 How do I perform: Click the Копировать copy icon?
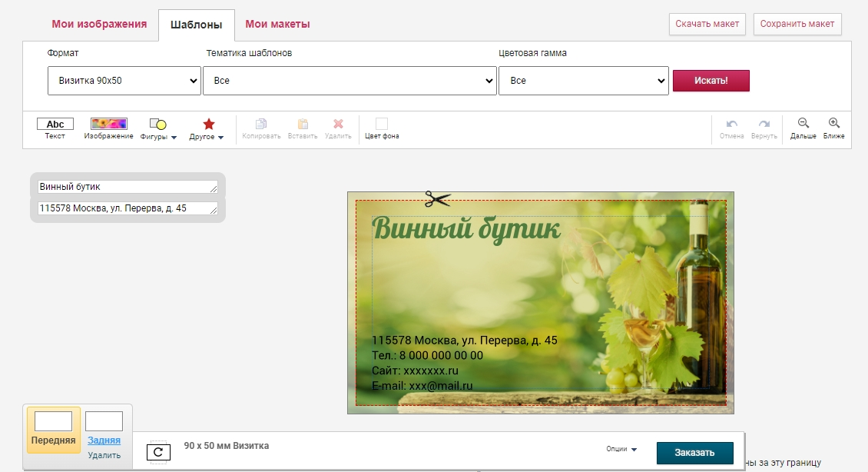point(261,125)
